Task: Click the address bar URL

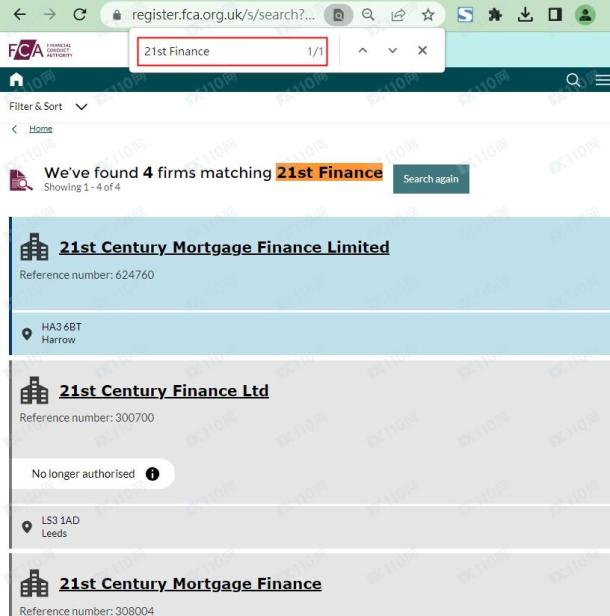Action: (223, 15)
